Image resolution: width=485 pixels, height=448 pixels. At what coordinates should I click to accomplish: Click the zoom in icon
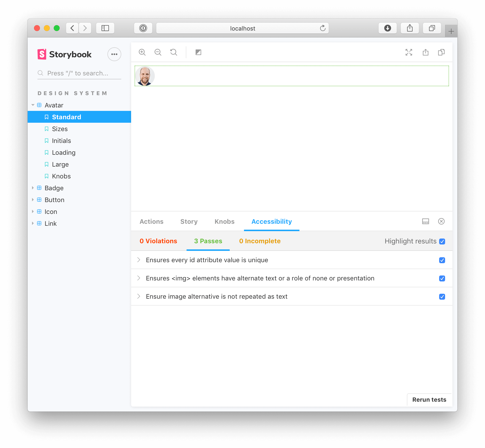(142, 52)
